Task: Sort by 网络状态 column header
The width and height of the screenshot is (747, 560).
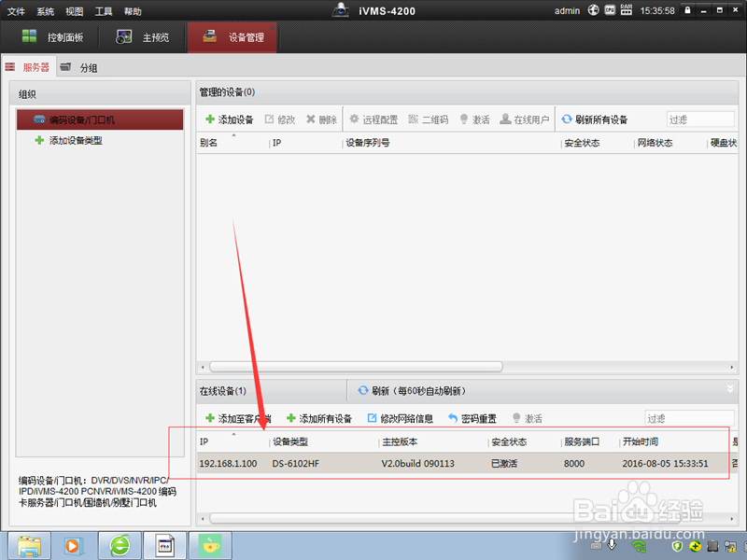Action: coord(655,143)
